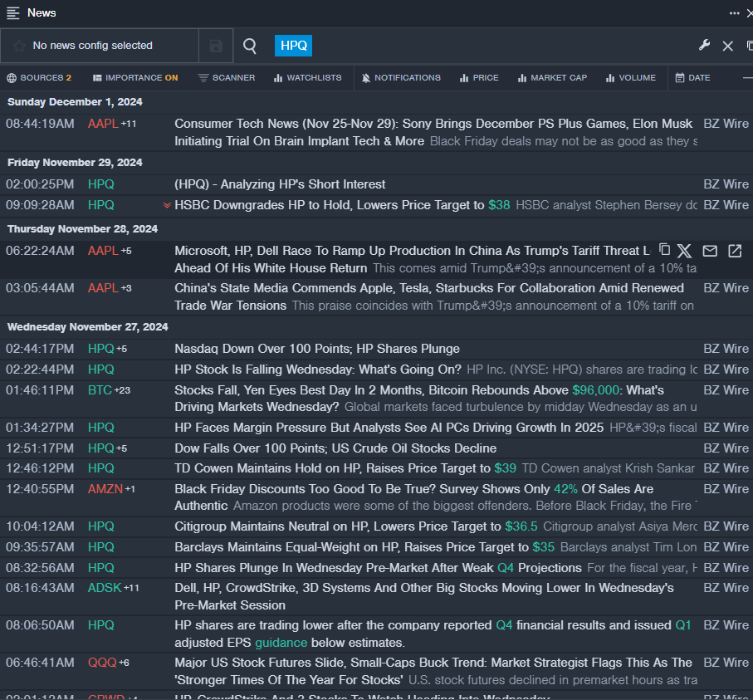The height and width of the screenshot is (700, 753).
Task: Open the News panel menu icon
Action: point(13,13)
